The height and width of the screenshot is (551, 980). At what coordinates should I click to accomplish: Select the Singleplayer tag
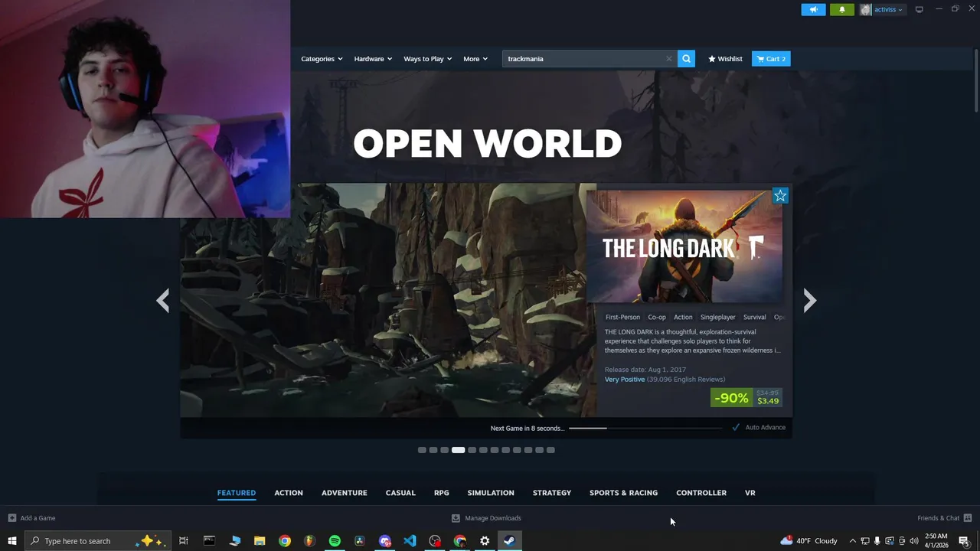pos(718,317)
